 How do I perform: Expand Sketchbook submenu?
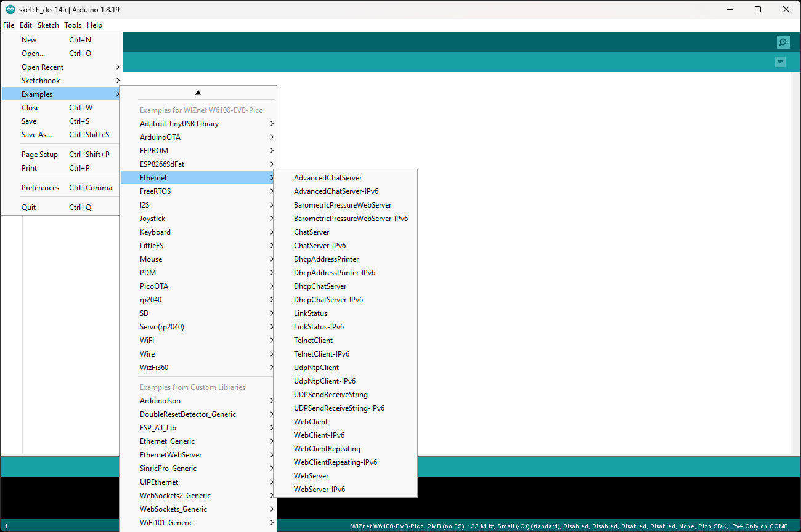(62, 81)
